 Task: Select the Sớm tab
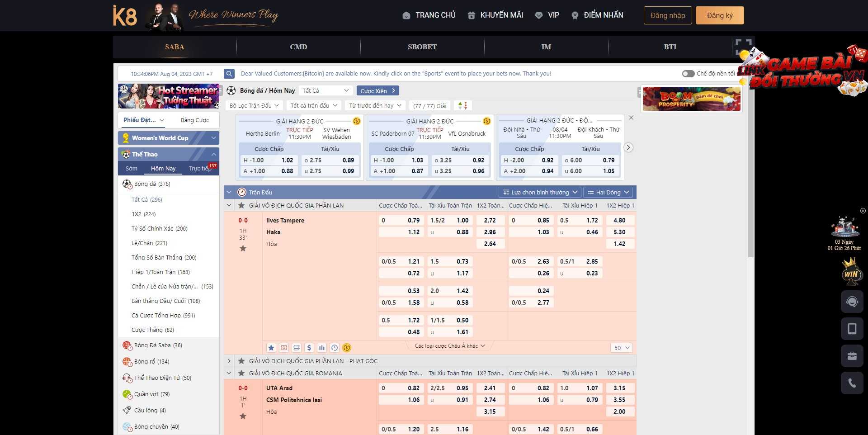tap(132, 168)
